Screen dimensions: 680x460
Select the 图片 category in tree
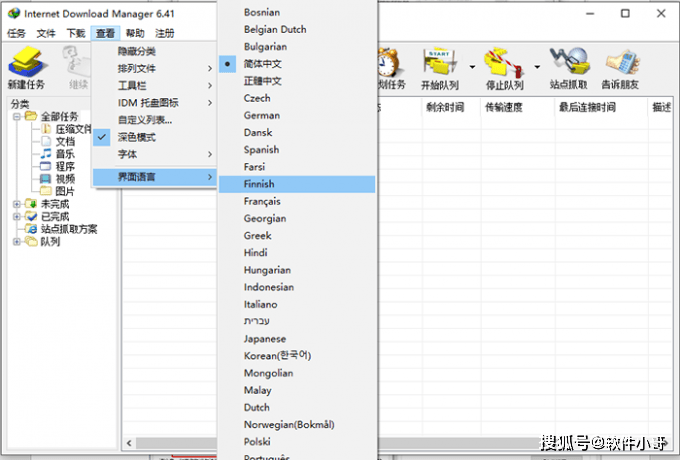[58, 191]
